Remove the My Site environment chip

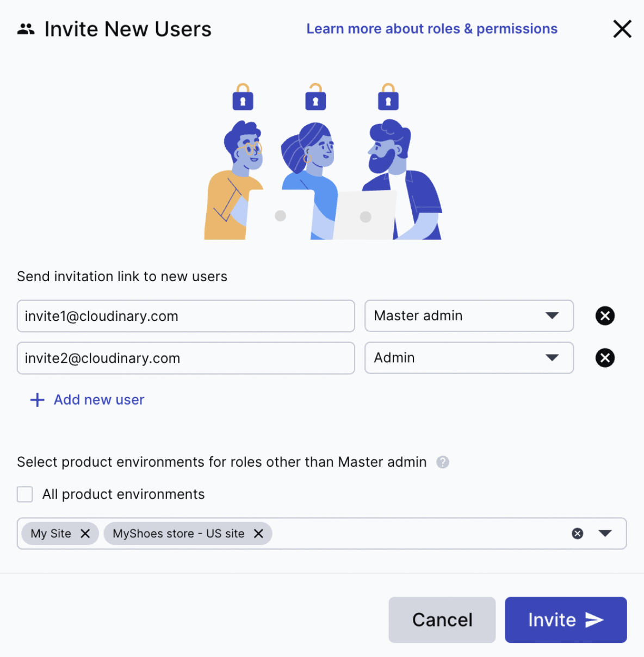pyautogui.click(x=85, y=534)
